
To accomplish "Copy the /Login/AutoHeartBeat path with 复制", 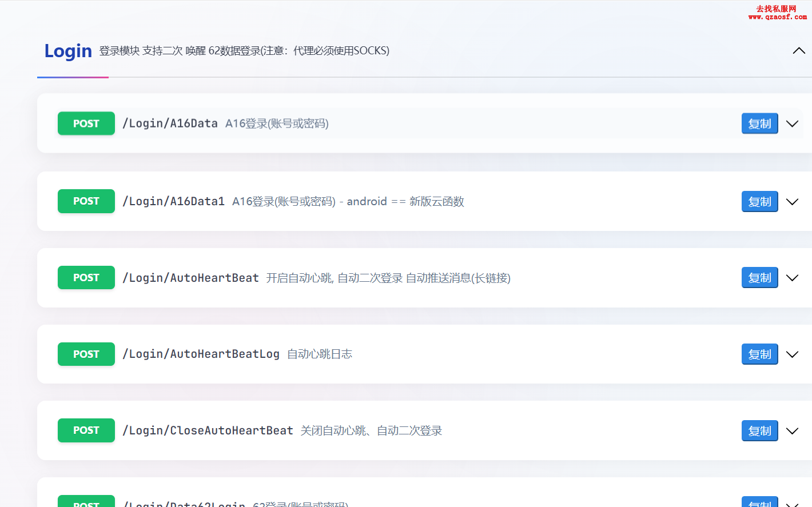I will coord(759,278).
